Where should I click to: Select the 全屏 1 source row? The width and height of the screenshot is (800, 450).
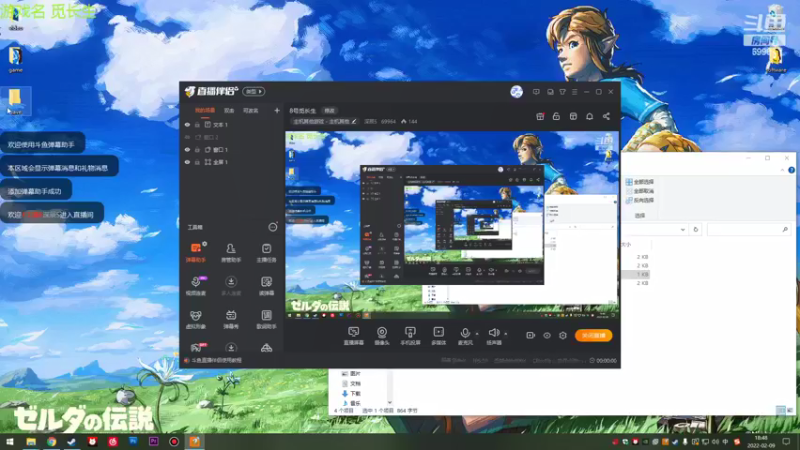[232, 162]
